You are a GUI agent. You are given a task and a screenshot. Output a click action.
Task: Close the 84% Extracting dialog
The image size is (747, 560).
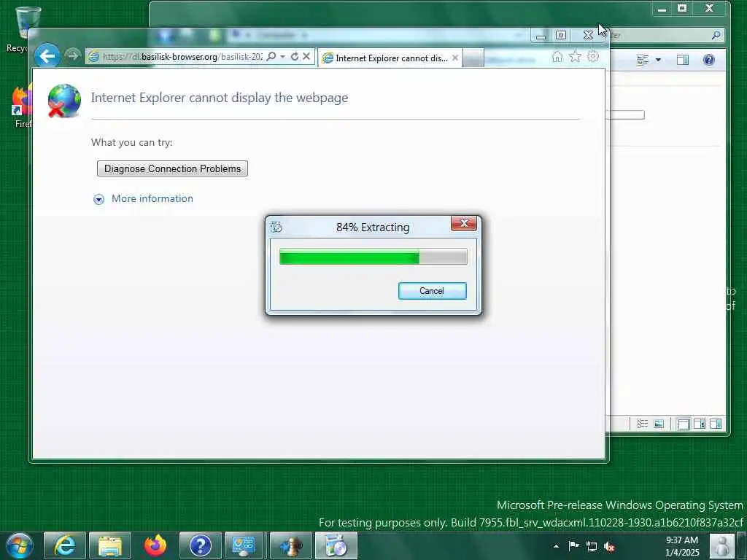coord(464,223)
